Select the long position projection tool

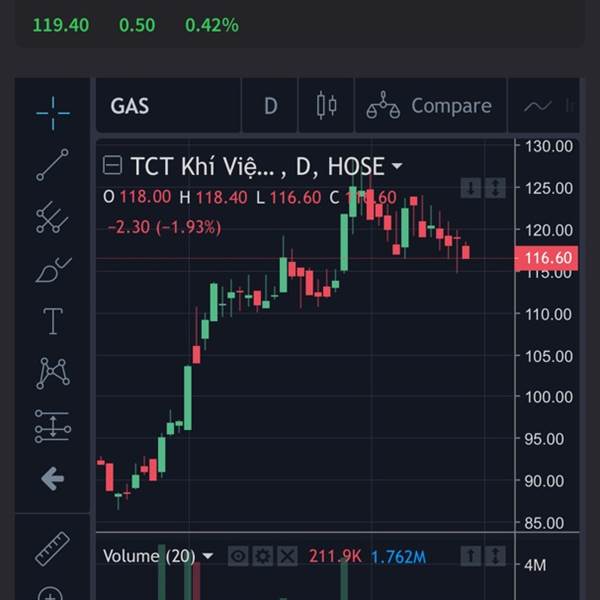[x=53, y=426]
